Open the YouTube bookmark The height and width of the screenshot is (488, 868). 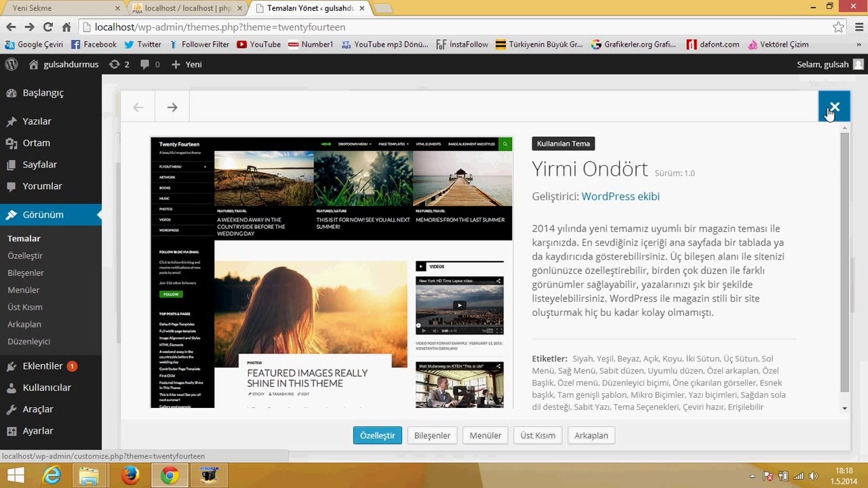point(258,45)
